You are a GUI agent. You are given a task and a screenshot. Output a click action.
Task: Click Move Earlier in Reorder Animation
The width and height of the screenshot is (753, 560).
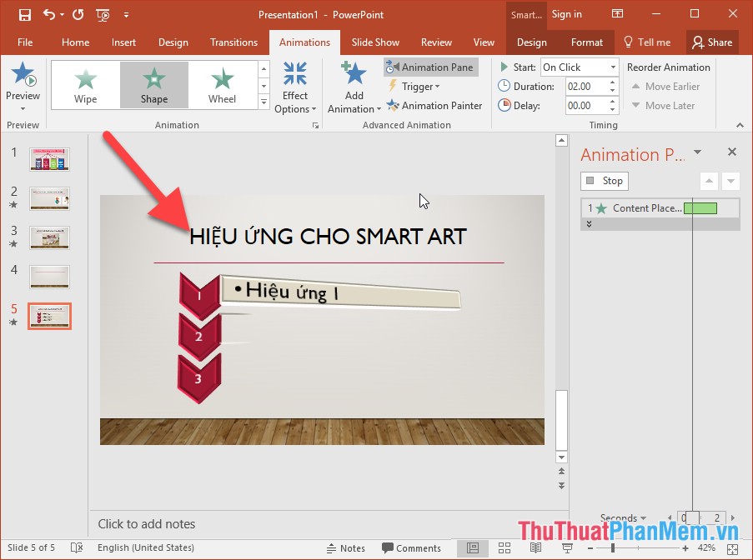click(x=666, y=86)
